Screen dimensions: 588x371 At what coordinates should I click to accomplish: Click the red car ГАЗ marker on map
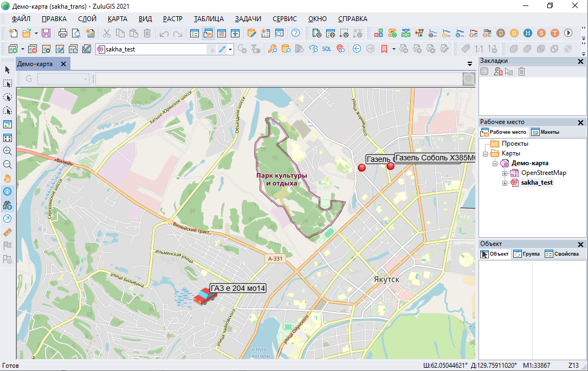[x=203, y=296]
